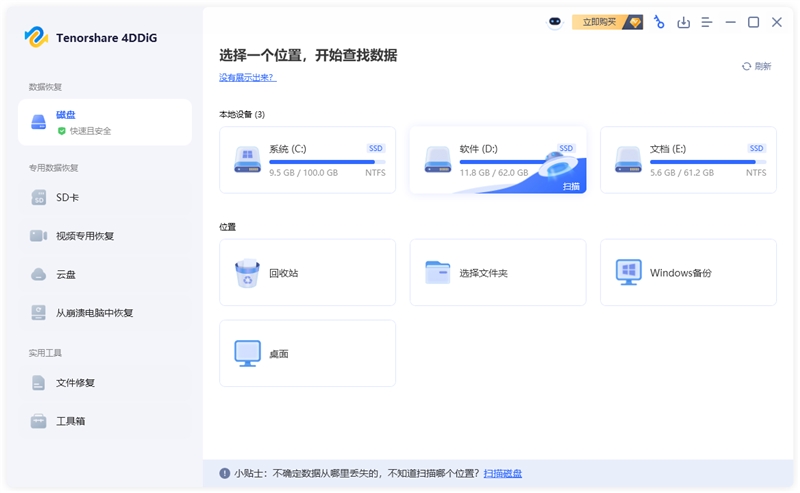Viewport: 800px width, 493px height.
Task: Click the video camera icon in sidebar
Action: coord(39,236)
